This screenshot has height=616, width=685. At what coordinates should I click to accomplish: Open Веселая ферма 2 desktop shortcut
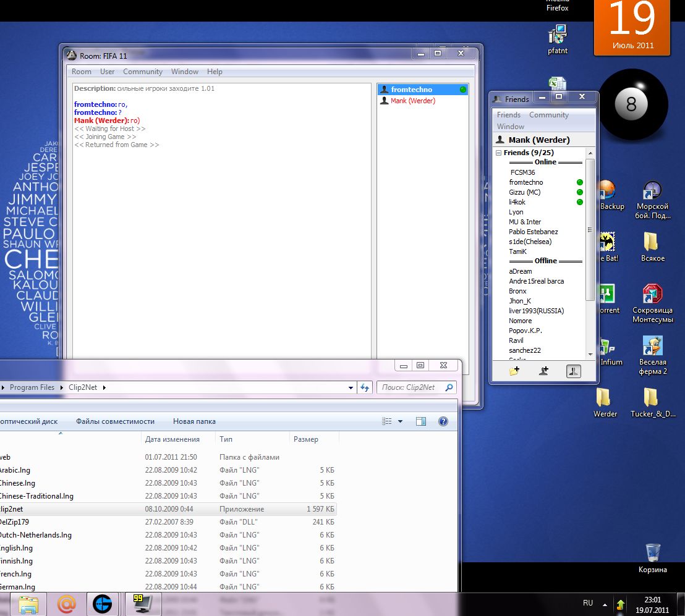(653, 355)
